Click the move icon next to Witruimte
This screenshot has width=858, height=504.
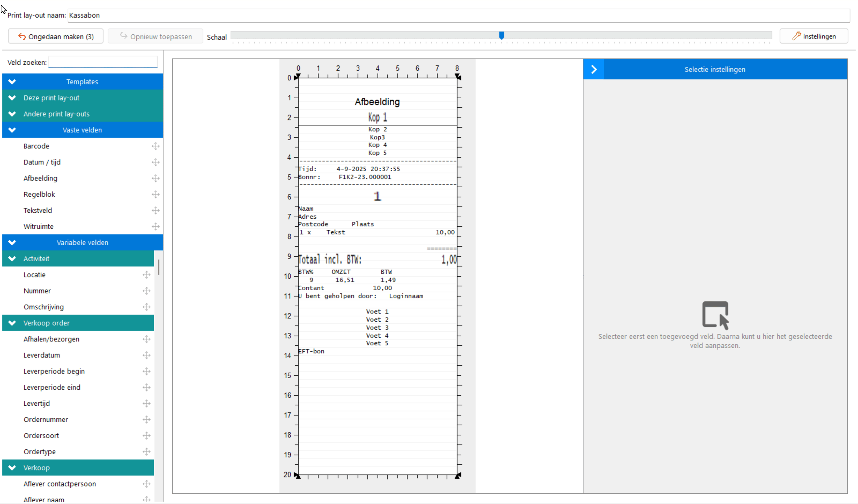tap(156, 226)
